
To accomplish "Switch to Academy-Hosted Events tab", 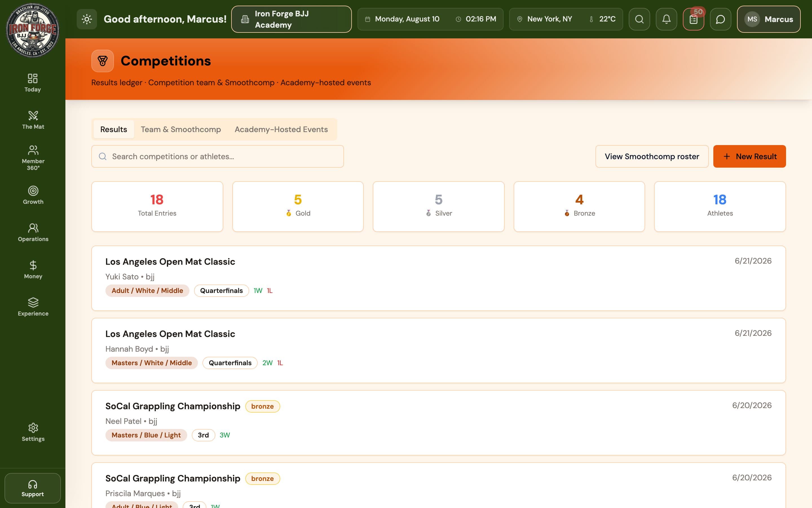I will click(281, 129).
